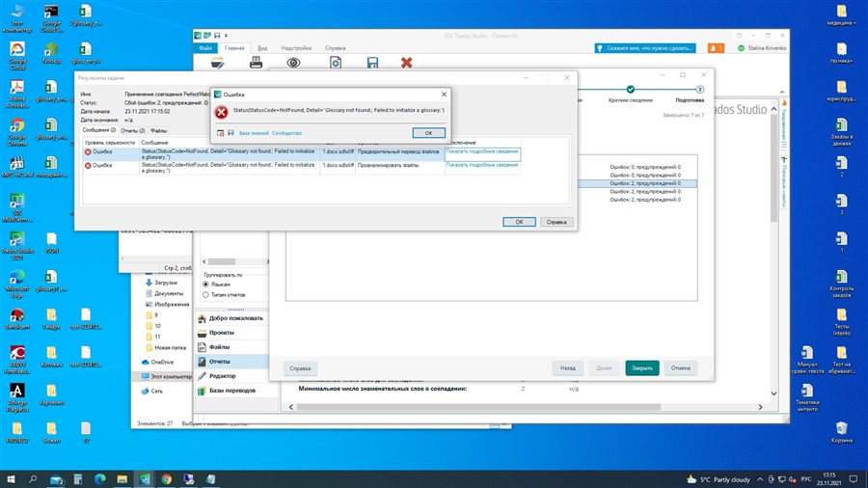This screenshot has height=488, width=868.
Task: Open the Файлы view in navigation pane
Action: [231, 347]
